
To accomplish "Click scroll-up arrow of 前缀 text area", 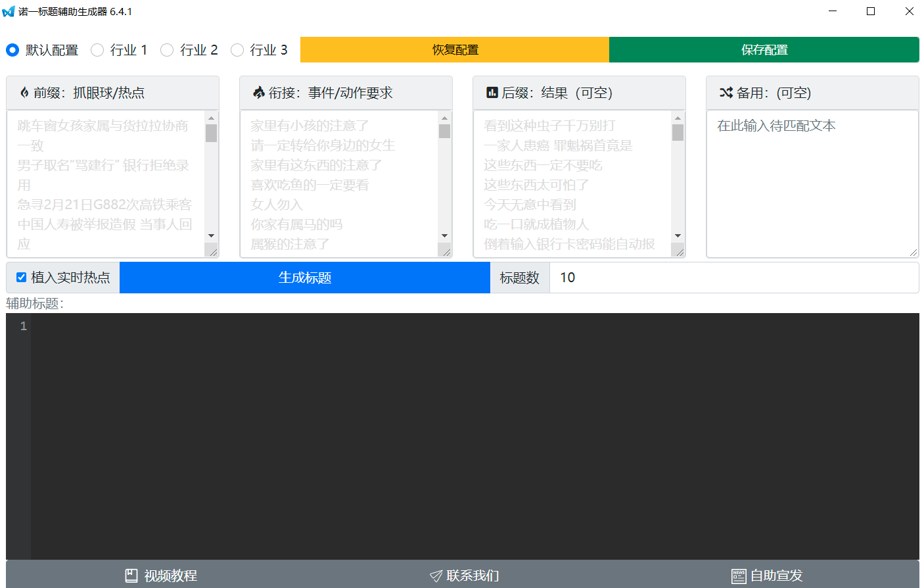I will coord(211,118).
